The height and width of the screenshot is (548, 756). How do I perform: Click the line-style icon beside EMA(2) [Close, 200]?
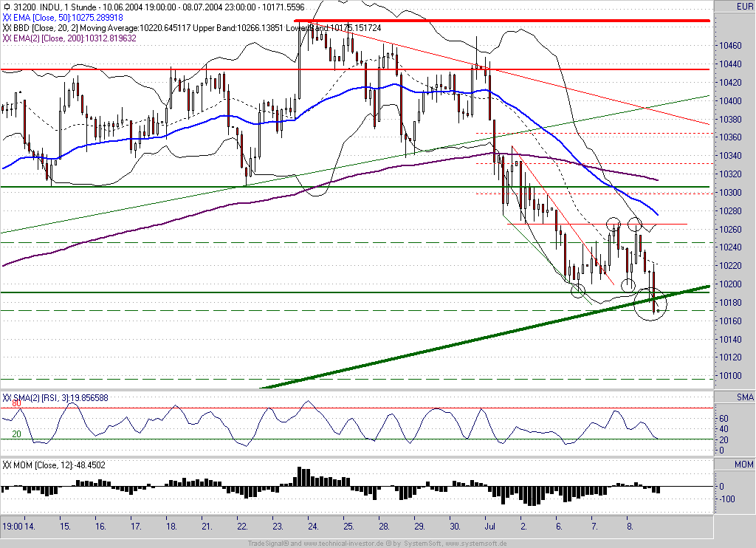pyautogui.click(x=7, y=38)
